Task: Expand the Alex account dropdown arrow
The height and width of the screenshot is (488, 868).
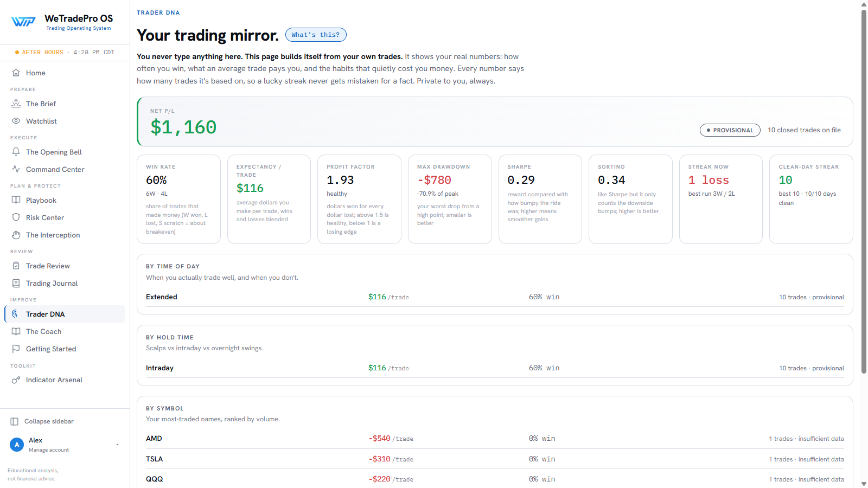Action: 117,445
